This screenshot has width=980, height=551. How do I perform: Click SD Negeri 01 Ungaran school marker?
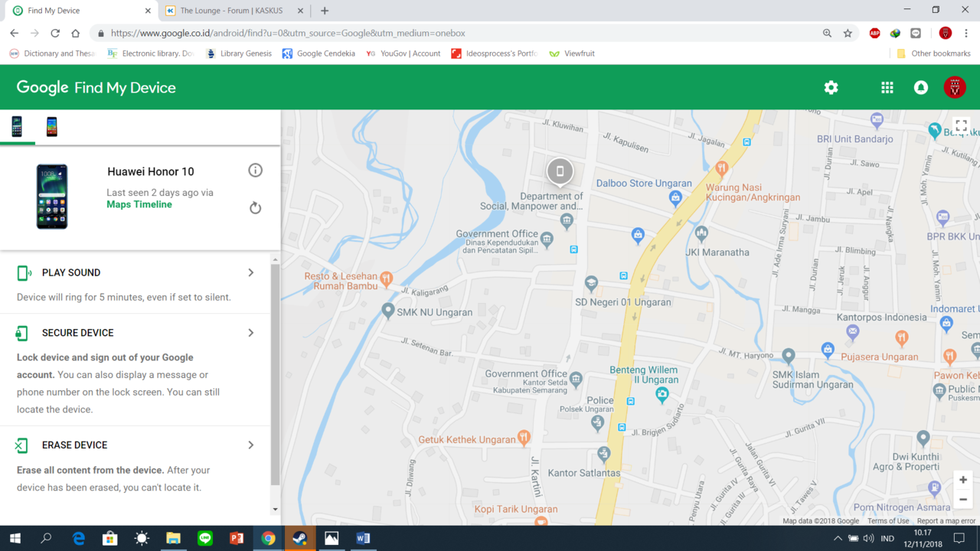[x=591, y=284]
